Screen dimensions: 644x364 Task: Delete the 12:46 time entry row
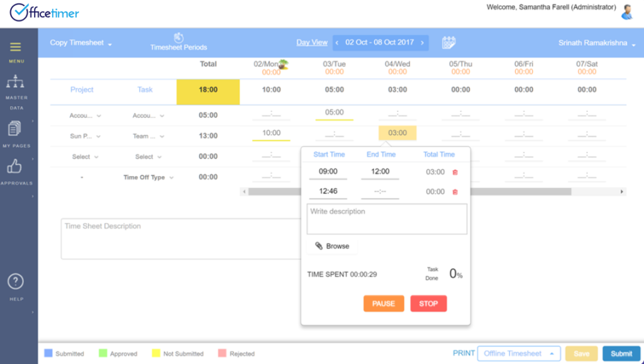[455, 192]
